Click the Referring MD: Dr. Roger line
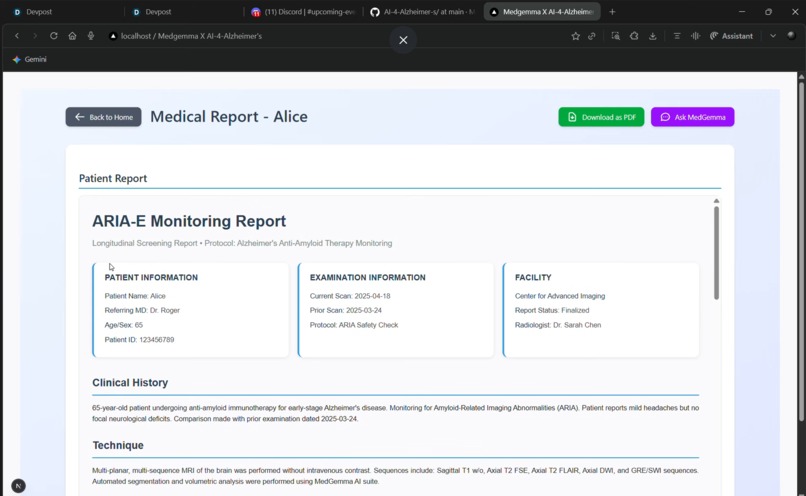The image size is (806, 496). coord(142,310)
